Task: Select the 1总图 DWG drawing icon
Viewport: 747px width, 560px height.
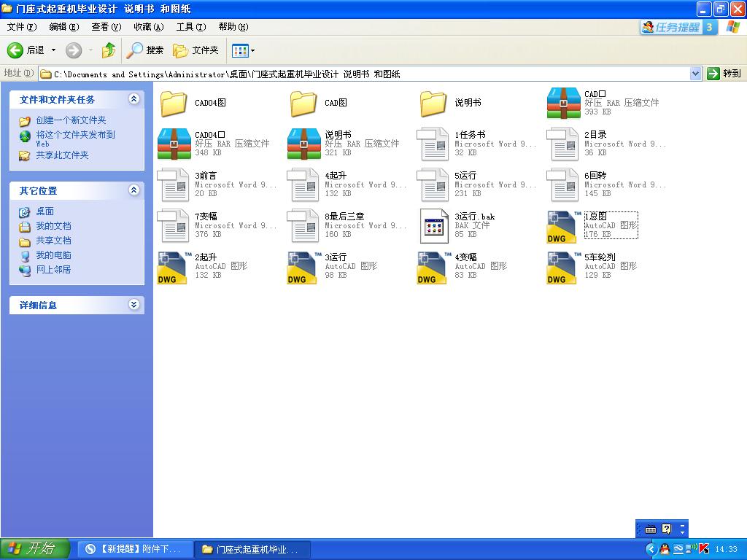Action: click(x=564, y=227)
